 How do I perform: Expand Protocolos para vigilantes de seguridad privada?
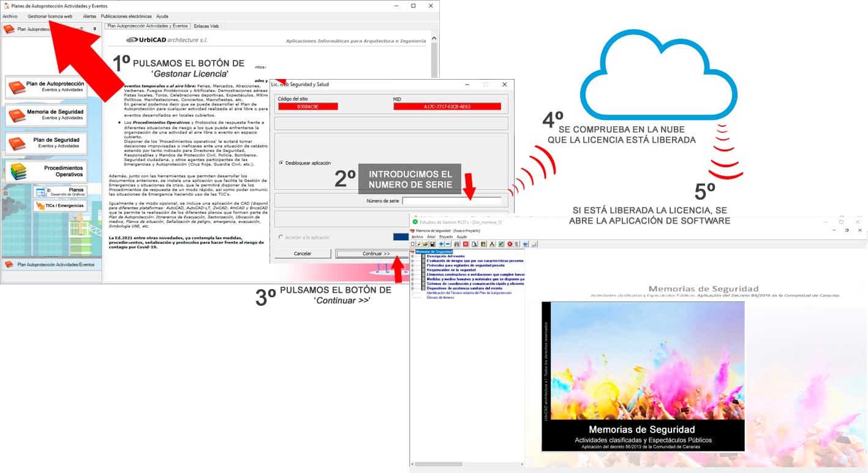tap(412, 265)
